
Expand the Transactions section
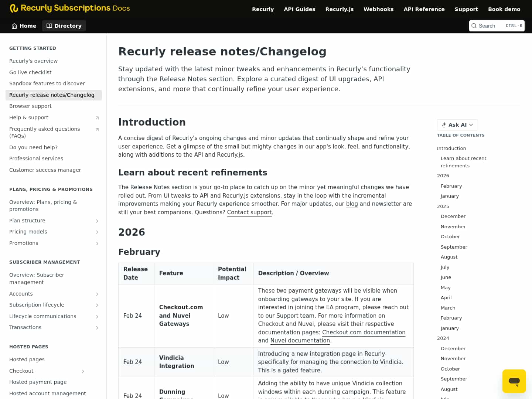pyautogui.click(x=97, y=327)
